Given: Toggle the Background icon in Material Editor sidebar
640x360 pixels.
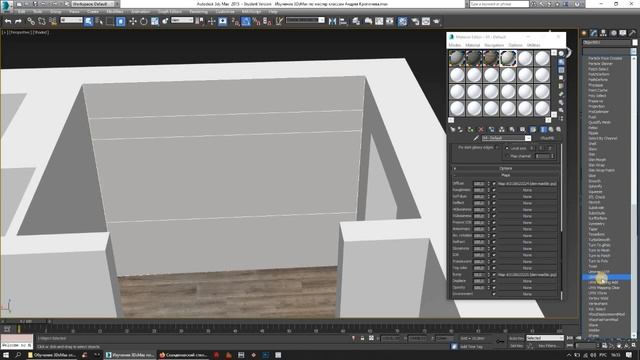Looking at the screenshot, I should 562,70.
